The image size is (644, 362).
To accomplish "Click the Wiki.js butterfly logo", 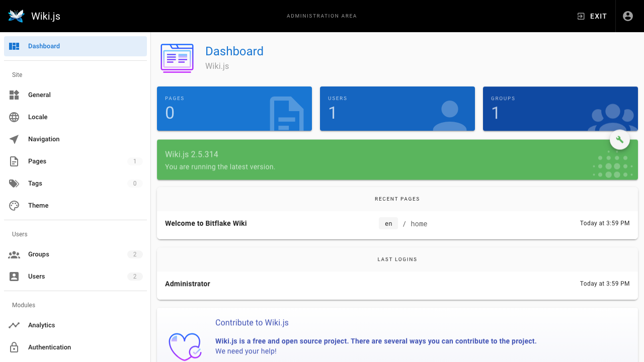I will point(16,16).
